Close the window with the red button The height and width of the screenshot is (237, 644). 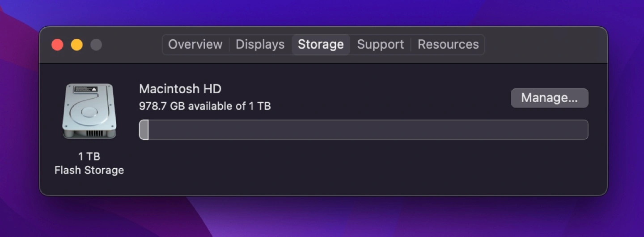pyautogui.click(x=57, y=45)
